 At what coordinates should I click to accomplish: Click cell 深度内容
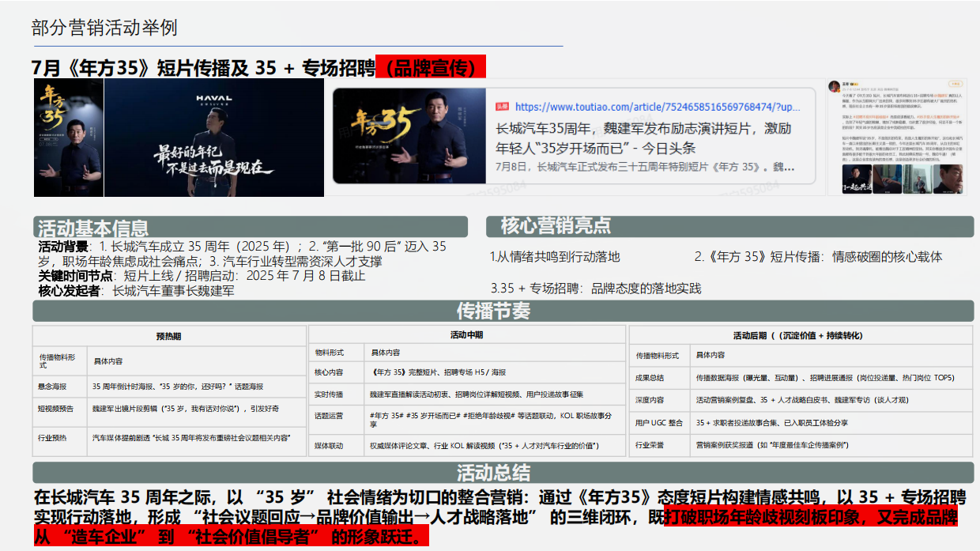point(659,400)
